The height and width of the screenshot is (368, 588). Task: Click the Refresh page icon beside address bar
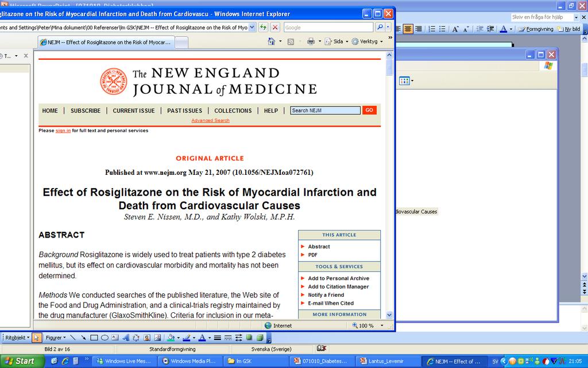263,28
